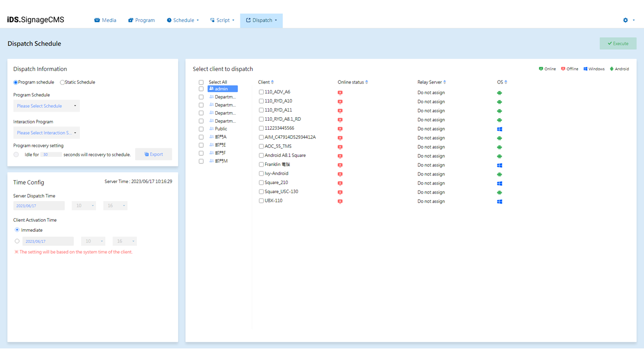The image size is (644, 362).
Task: Open the Schedule menu
Action: point(183,21)
